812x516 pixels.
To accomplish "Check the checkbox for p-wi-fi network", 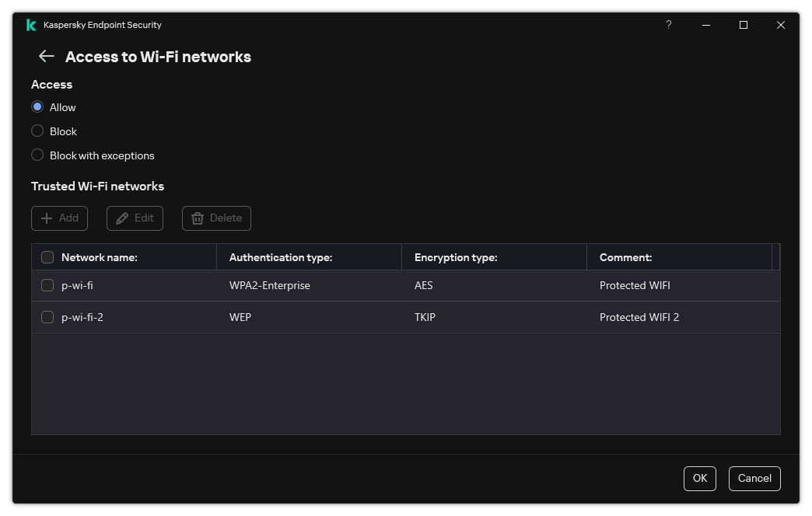I will [x=47, y=285].
